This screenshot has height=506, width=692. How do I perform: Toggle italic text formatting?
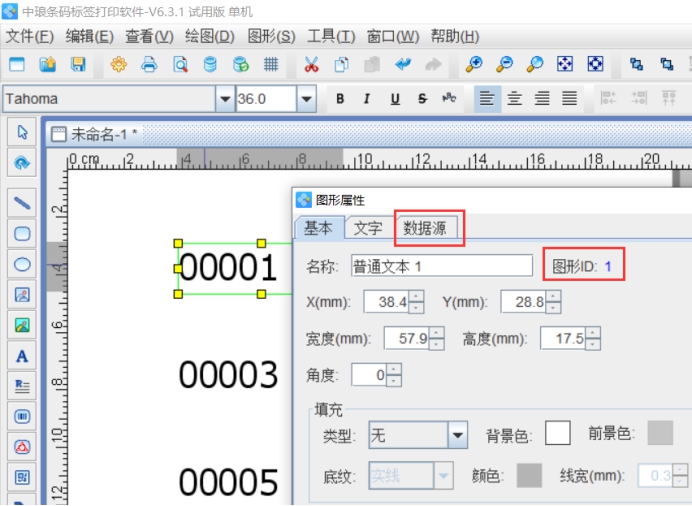pyautogui.click(x=367, y=99)
